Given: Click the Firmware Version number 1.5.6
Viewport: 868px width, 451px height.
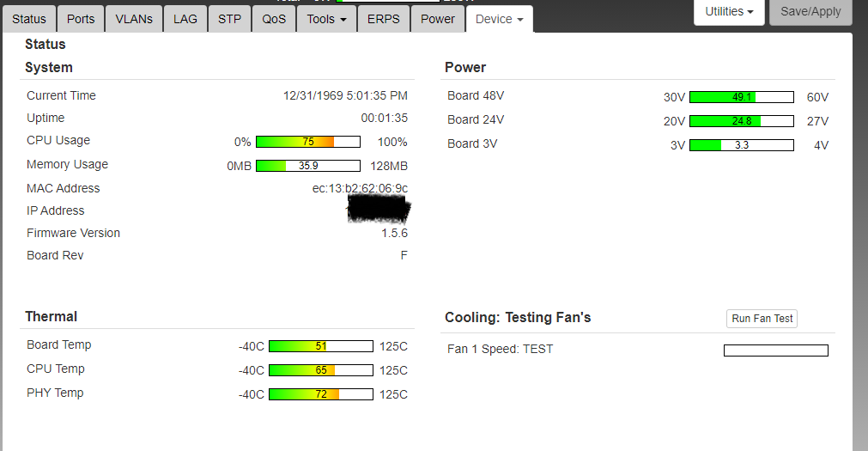Looking at the screenshot, I should click(394, 233).
